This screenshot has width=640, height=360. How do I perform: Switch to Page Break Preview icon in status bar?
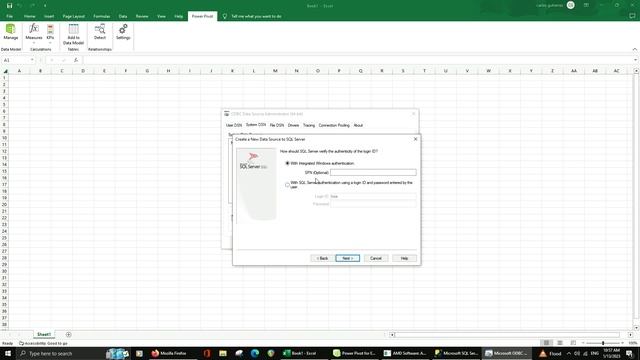click(573, 343)
